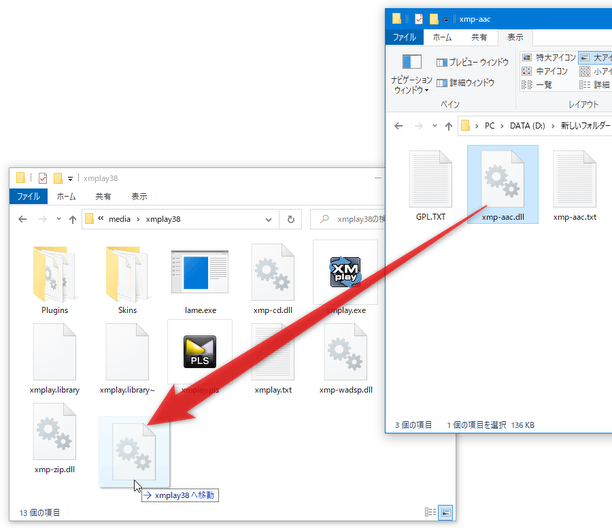612x528 pixels.
Task: Go up one level in xmp-aac window
Action: point(448,126)
